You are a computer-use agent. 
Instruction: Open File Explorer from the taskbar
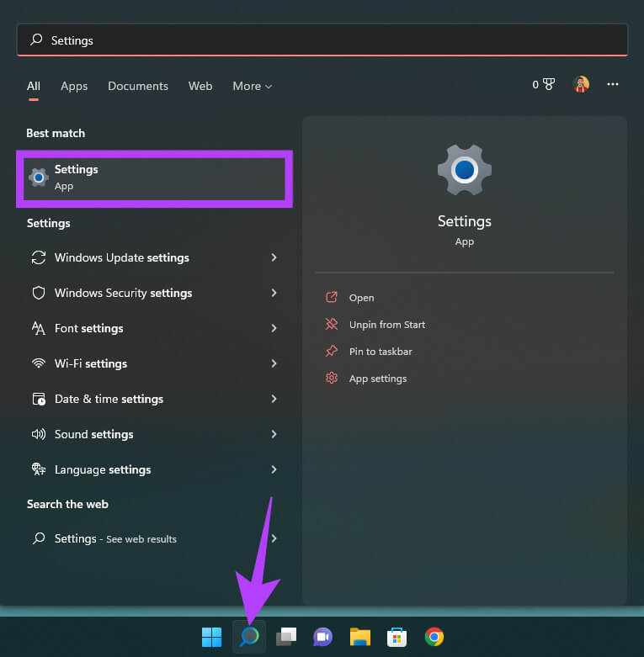pos(359,637)
